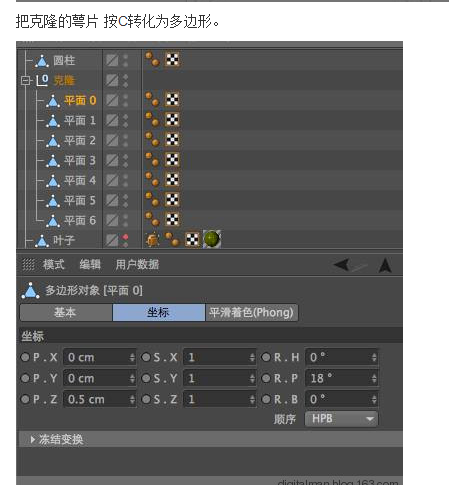Click the UVW tag on 平面 6
This screenshot has width=449, height=485.
coord(172,219)
